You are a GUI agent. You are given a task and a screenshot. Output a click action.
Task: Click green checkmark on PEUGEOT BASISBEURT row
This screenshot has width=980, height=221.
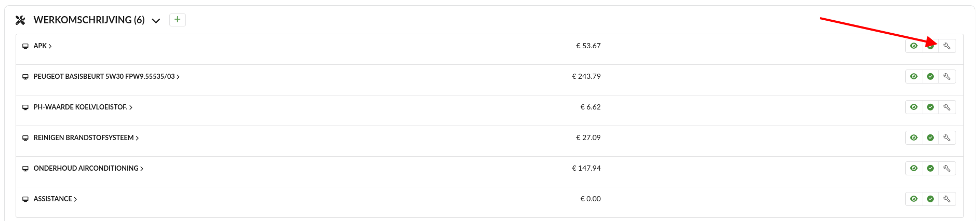click(930, 77)
